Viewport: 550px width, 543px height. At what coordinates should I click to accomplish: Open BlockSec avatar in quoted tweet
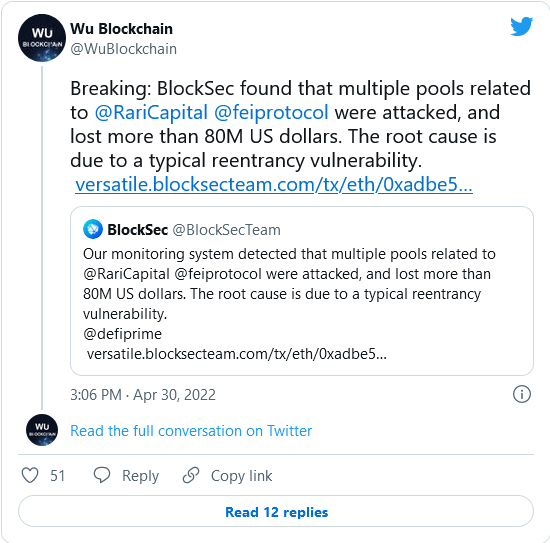pos(93,229)
